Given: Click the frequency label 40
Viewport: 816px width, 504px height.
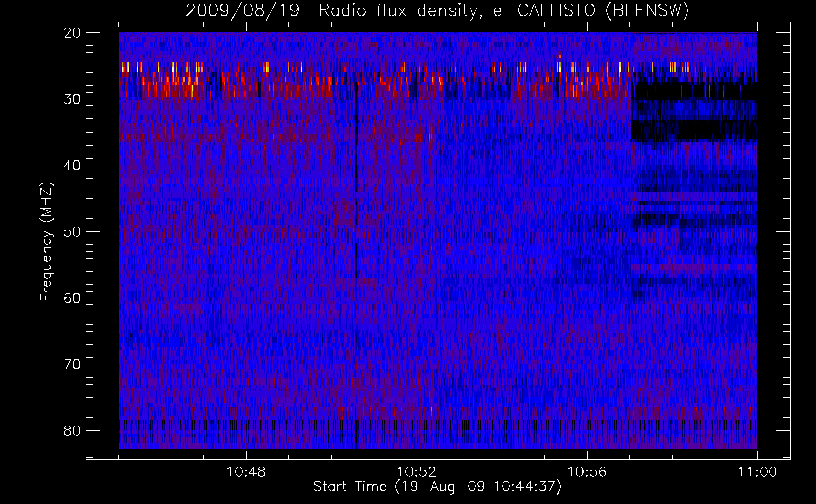Looking at the screenshot, I should [72, 165].
